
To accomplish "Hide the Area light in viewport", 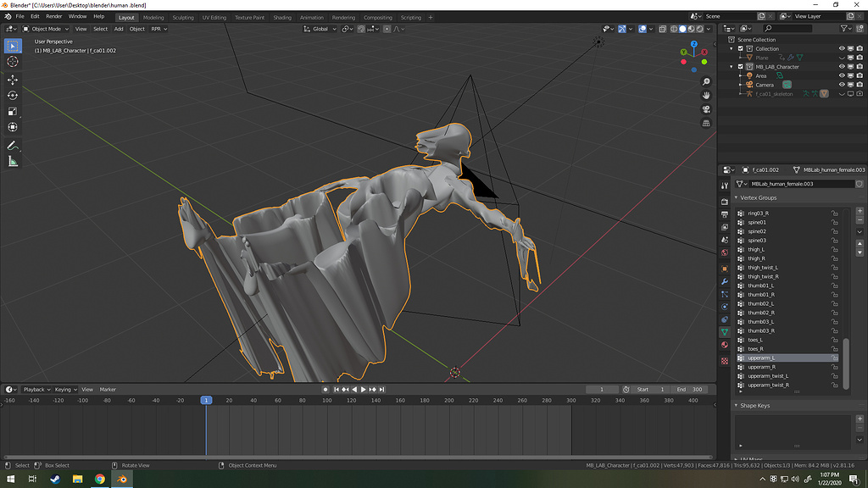I will [842, 75].
